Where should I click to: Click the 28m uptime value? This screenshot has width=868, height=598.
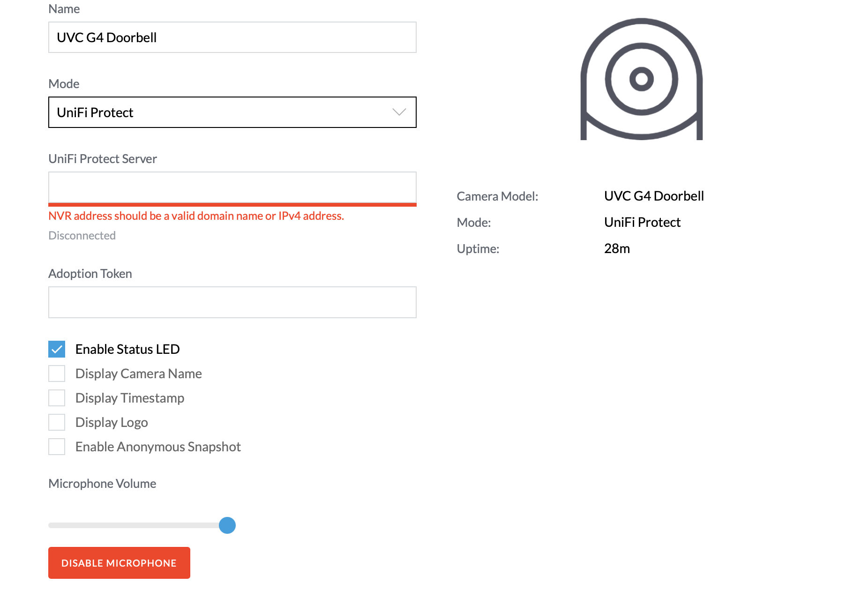(x=617, y=248)
